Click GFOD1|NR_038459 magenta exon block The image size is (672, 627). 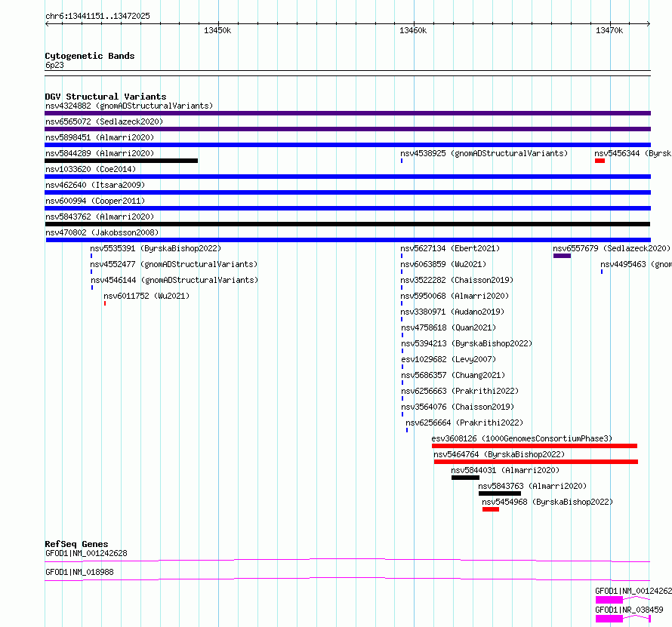pyautogui.click(x=609, y=619)
